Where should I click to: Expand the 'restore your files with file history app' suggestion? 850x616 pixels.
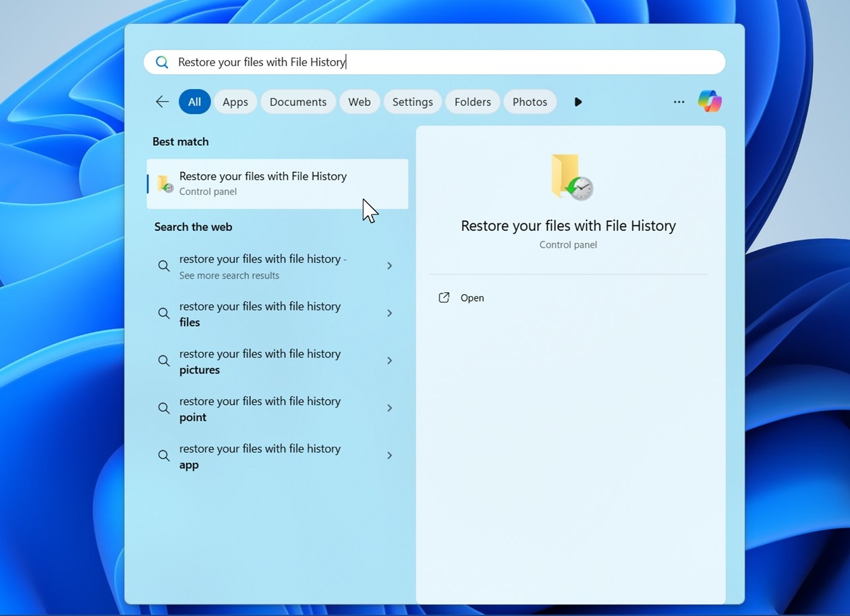click(x=389, y=455)
